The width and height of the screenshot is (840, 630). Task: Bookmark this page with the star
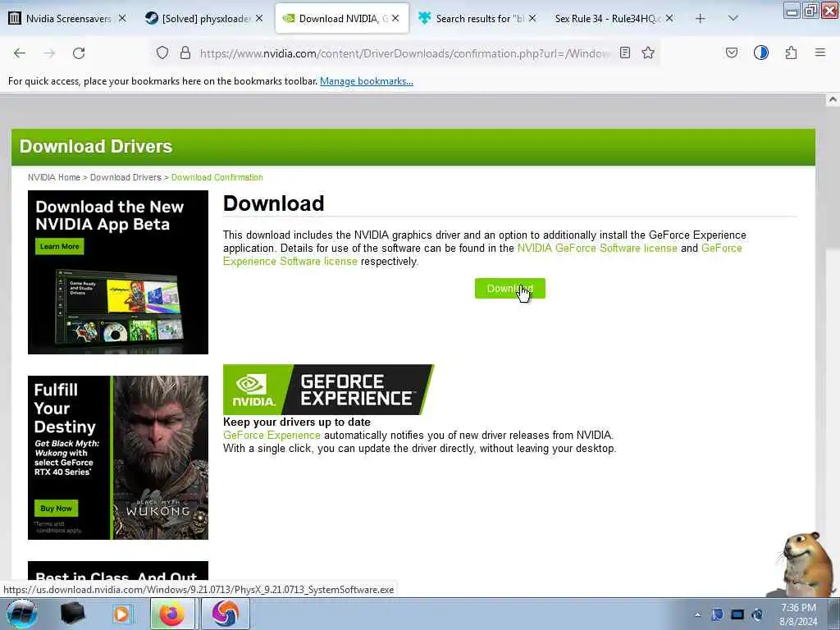648,52
